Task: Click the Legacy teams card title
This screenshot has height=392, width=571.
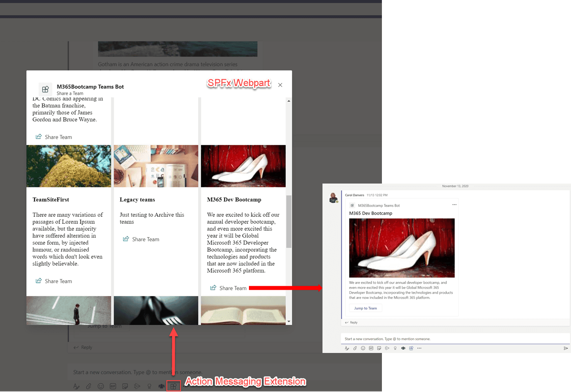Action: (x=137, y=200)
